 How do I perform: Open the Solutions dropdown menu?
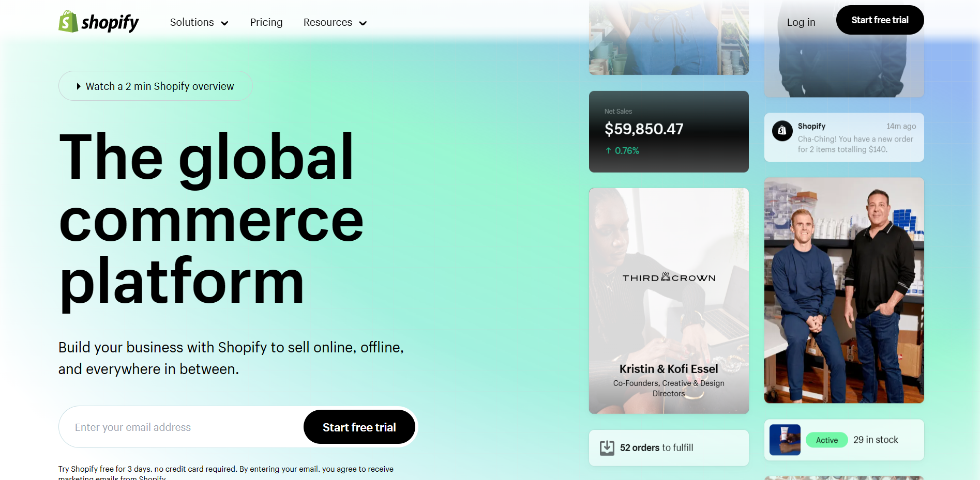click(199, 22)
